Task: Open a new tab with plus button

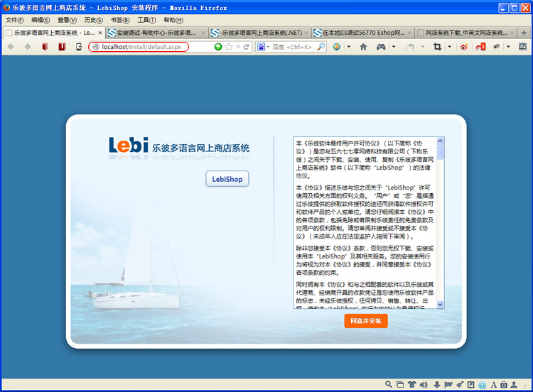Action: point(524,33)
